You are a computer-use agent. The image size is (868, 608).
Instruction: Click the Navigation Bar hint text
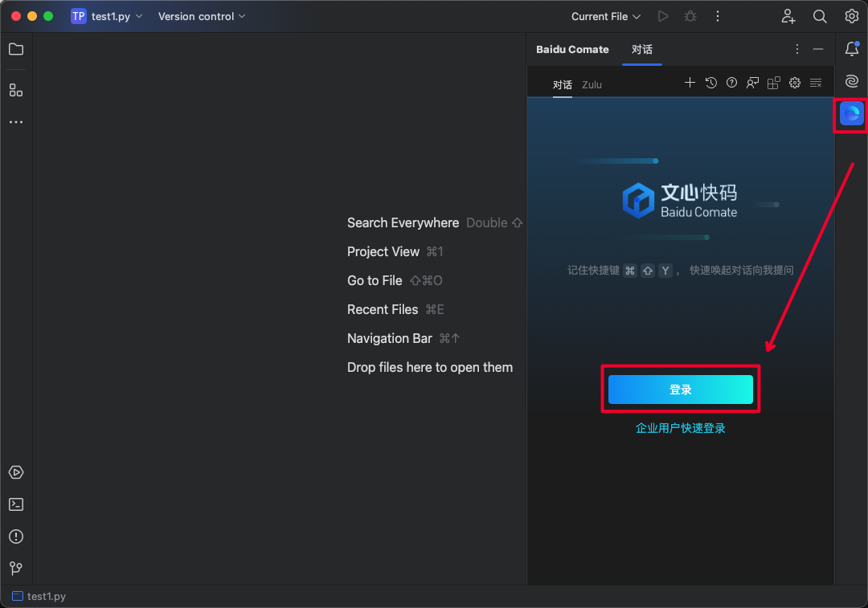[x=390, y=338]
